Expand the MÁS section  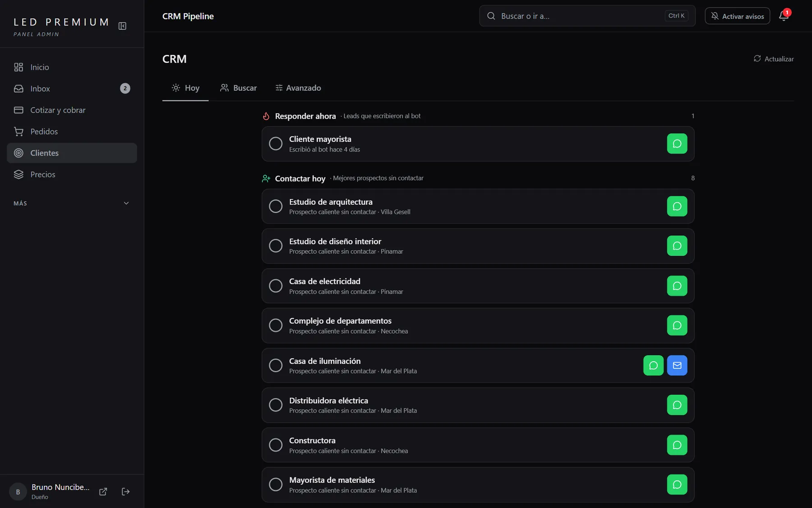coord(72,203)
